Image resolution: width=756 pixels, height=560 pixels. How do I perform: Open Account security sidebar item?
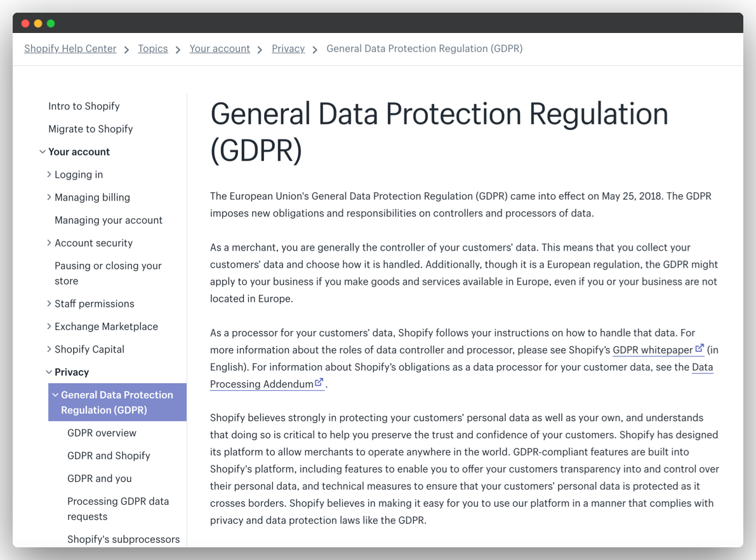[x=93, y=243]
